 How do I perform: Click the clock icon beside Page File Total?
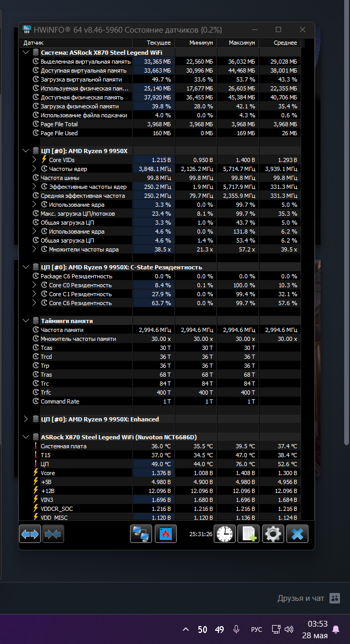(x=36, y=124)
